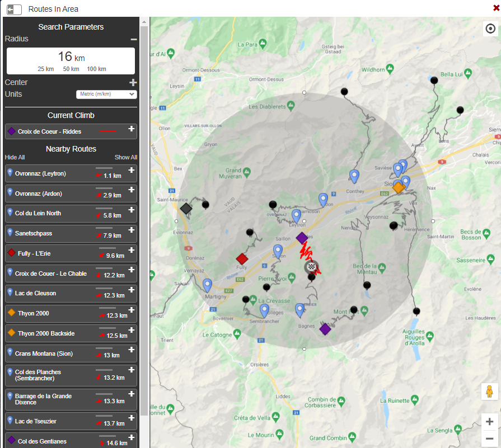Screen dimensions: 501x448
Task: Expand the Lac de Cleuson entry
Action: point(131,290)
